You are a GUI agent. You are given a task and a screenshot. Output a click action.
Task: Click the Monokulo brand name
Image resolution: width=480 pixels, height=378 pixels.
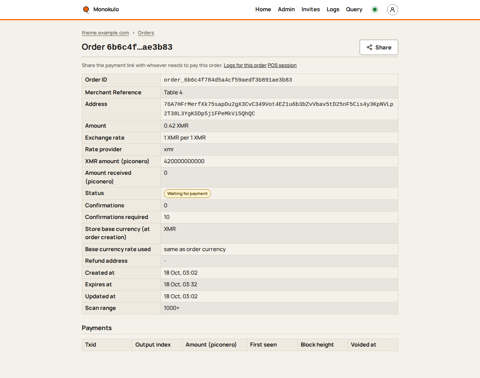point(106,9)
